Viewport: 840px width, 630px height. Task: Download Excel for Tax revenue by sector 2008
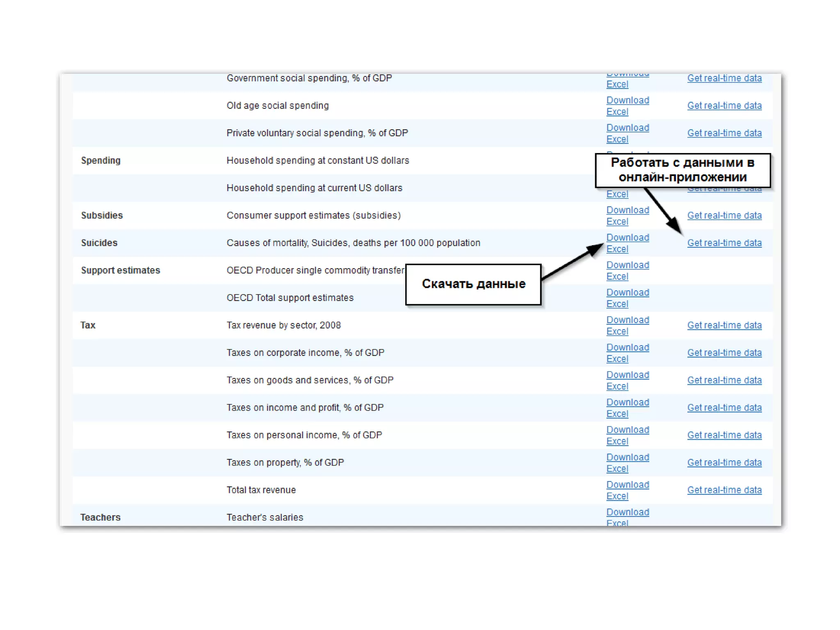[x=627, y=320]
